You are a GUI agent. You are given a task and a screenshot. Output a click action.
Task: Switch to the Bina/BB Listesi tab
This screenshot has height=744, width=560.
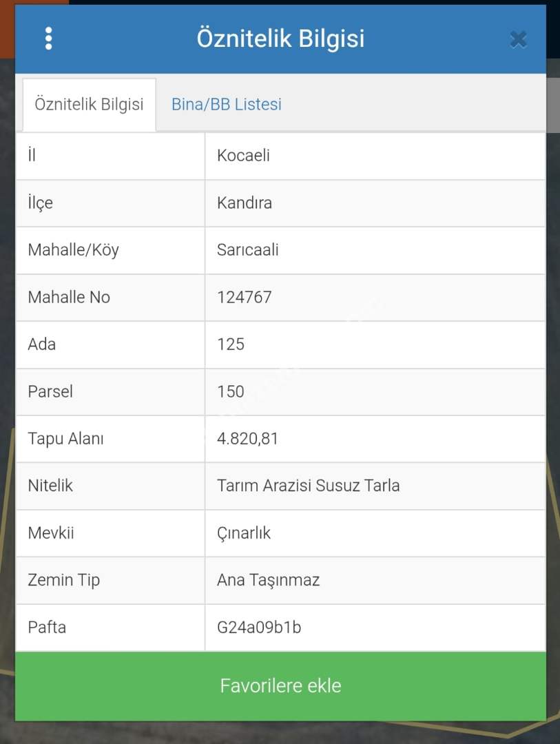(x=226, y=105)
